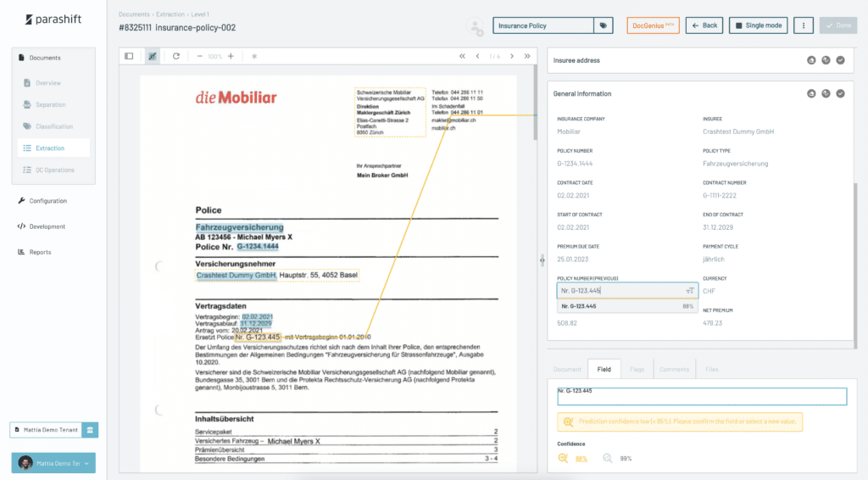Go to the next document page
The width and height of the screenshot is (868, 480).
pos(511,56)
